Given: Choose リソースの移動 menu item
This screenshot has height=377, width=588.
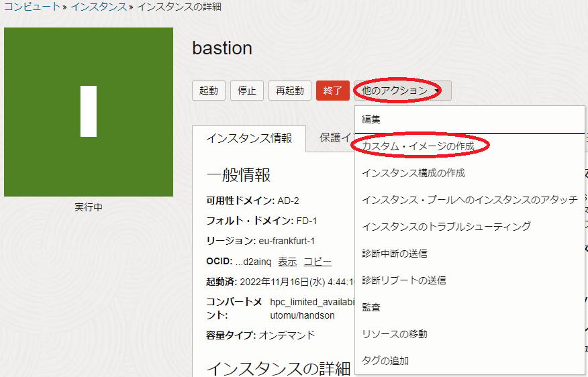Looking at the screenshot, I should [x=395, y=334].
